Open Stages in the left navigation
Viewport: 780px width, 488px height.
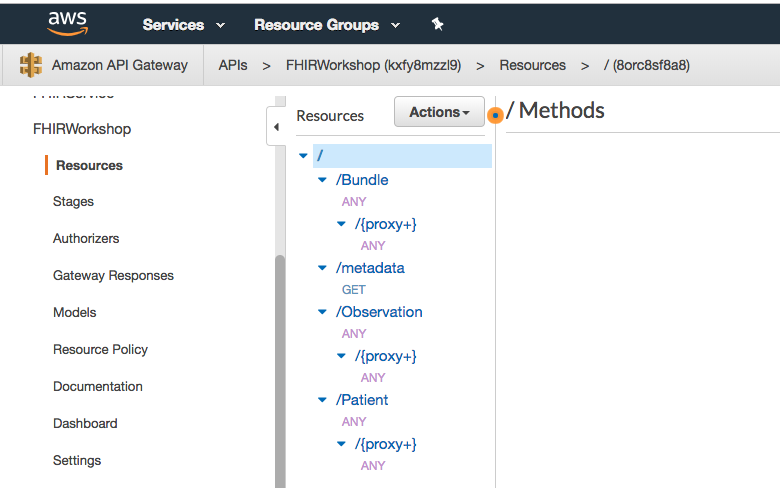[73, 201]
